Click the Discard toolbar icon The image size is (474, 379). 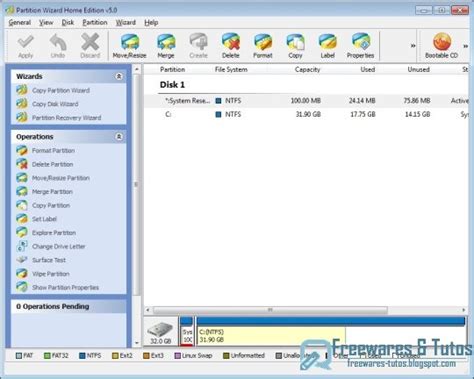90,46
